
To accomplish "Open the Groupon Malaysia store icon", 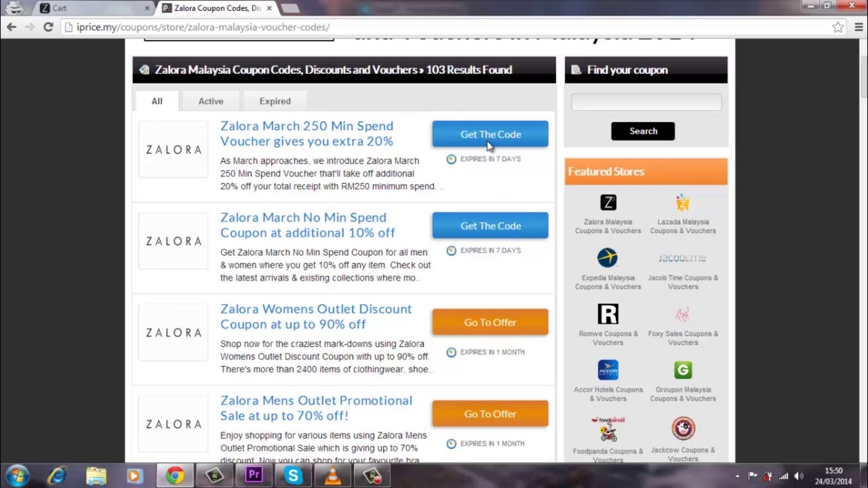I will (683, 370).
